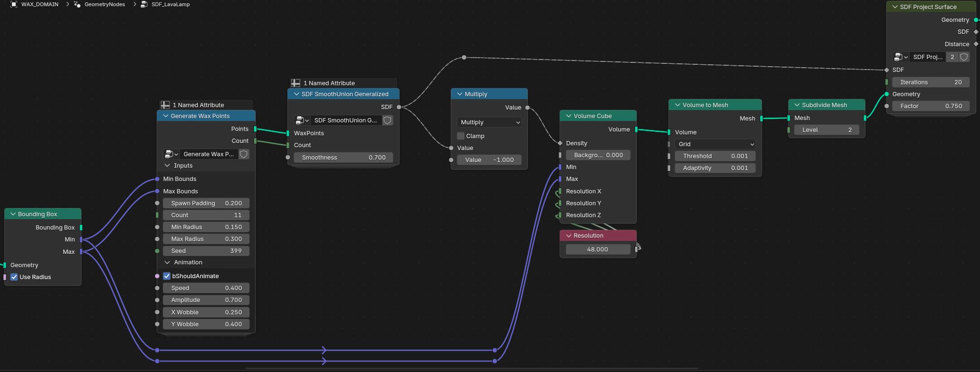
Task: Collapse the Bounding Box node
Action: point(13,214)
